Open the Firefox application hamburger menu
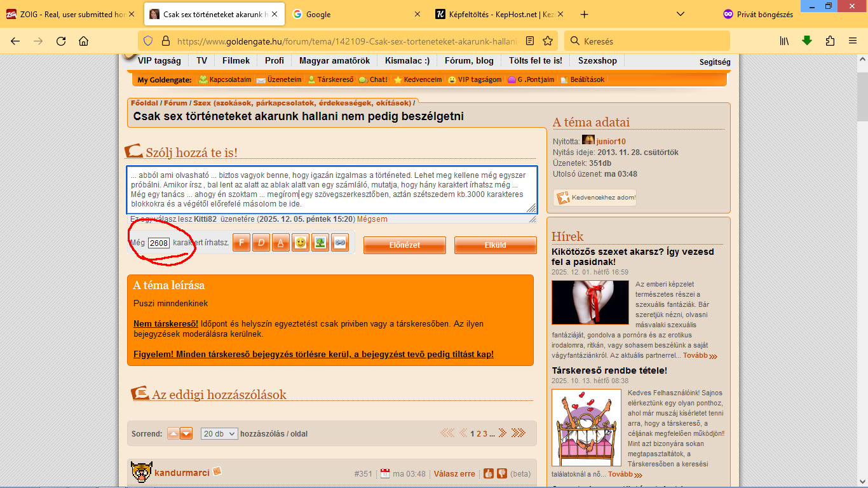 pos(853,41)
